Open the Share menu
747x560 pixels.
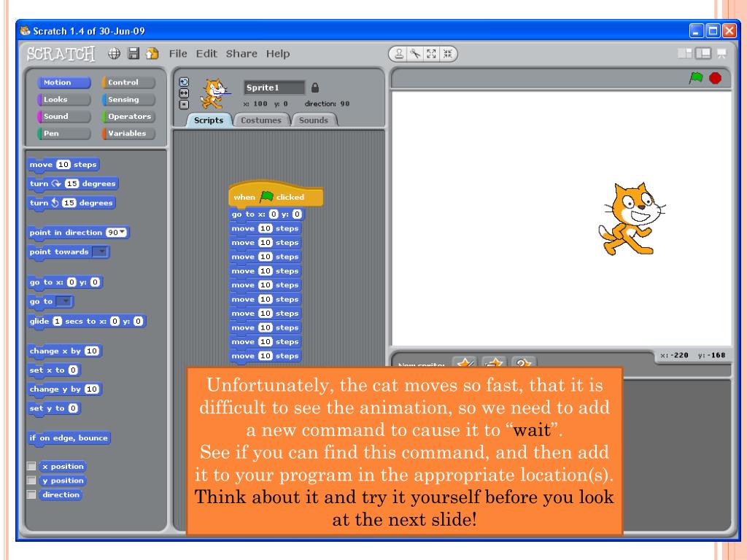click(241, 54)
